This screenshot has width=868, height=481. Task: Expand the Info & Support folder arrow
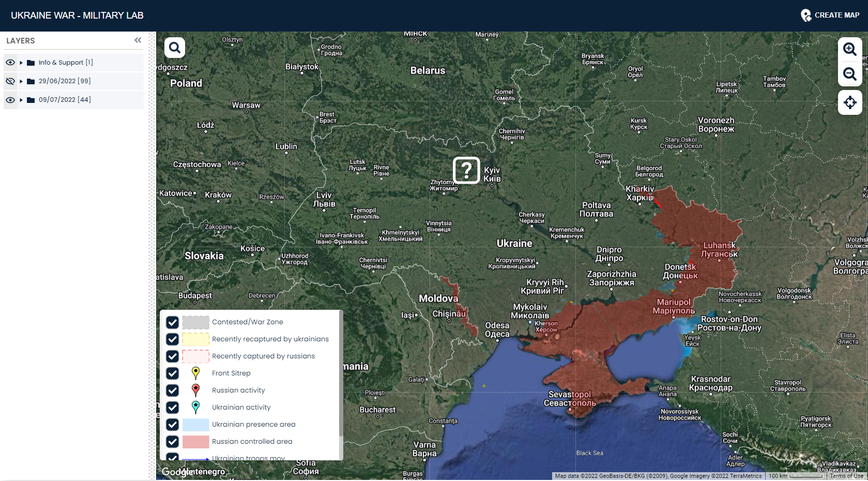[21, 63]
